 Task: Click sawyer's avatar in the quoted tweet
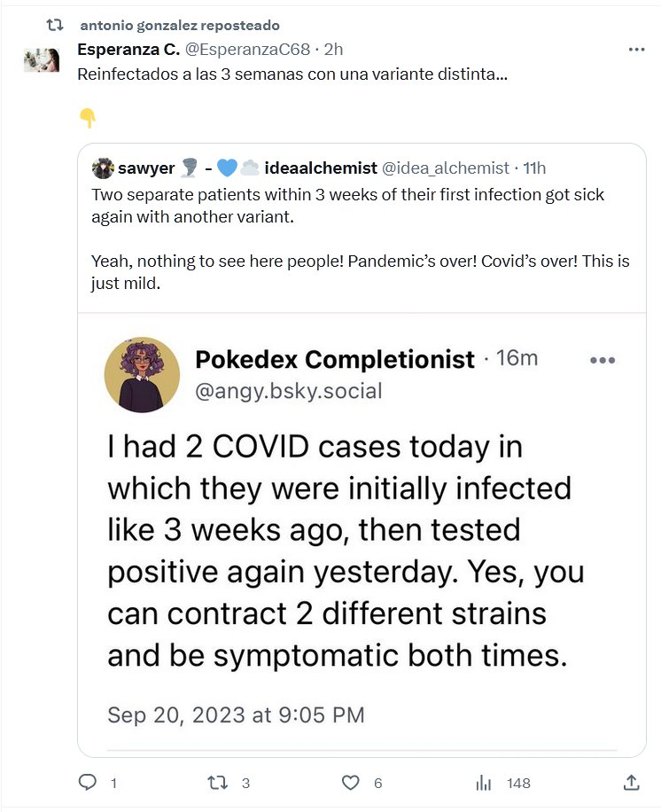tap(104, 168)
